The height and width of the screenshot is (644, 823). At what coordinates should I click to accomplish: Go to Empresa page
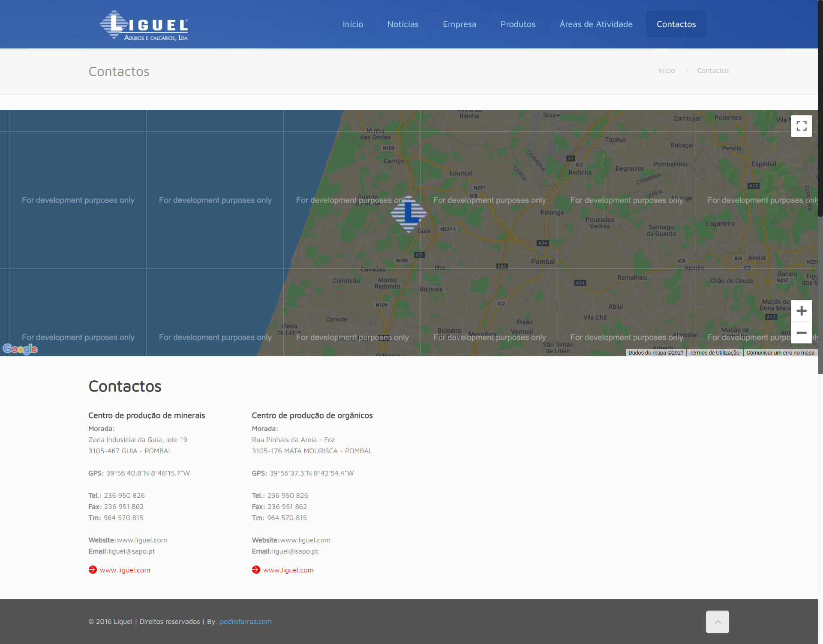[x=459, y=24]
